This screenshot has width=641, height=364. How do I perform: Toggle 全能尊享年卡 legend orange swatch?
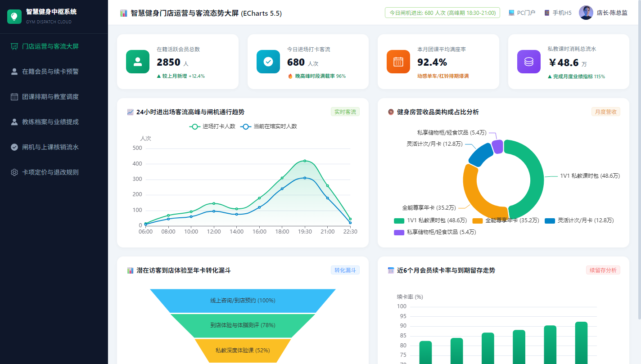[x=478, y=220]
